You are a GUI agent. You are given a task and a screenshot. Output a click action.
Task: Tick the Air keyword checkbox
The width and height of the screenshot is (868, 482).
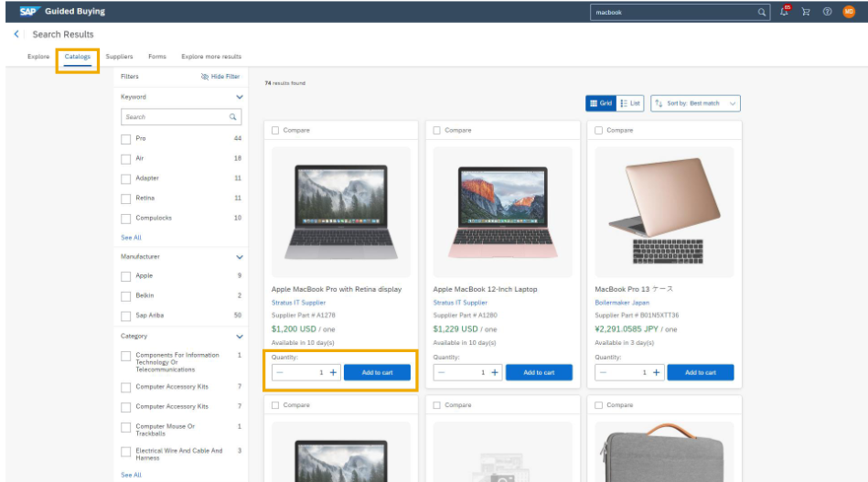125,159
